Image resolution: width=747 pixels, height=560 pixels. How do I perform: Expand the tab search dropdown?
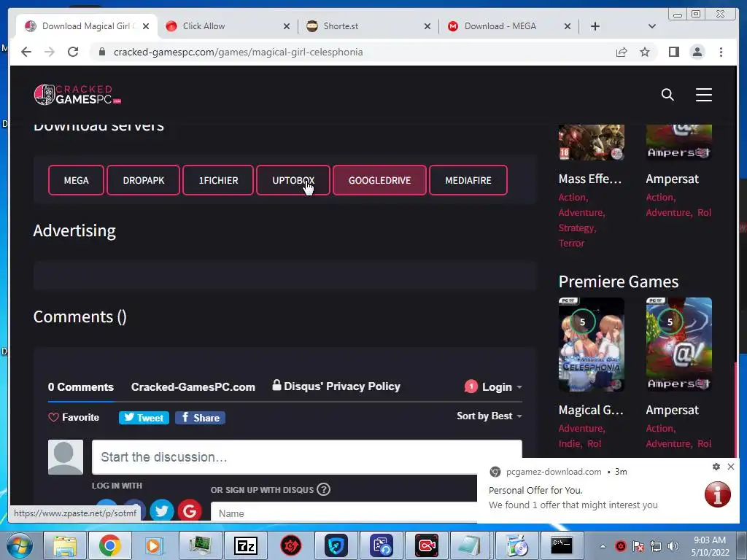click(x=652, y=26)
